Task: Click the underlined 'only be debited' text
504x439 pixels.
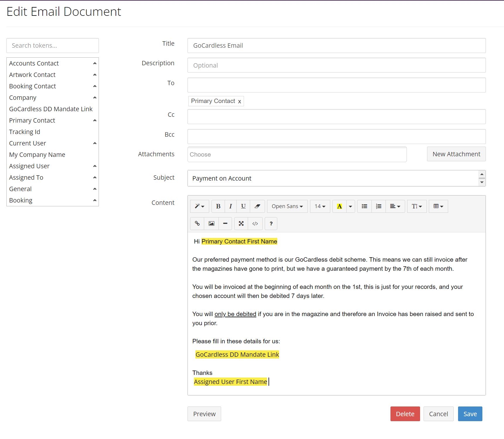Action: [235, 314]
